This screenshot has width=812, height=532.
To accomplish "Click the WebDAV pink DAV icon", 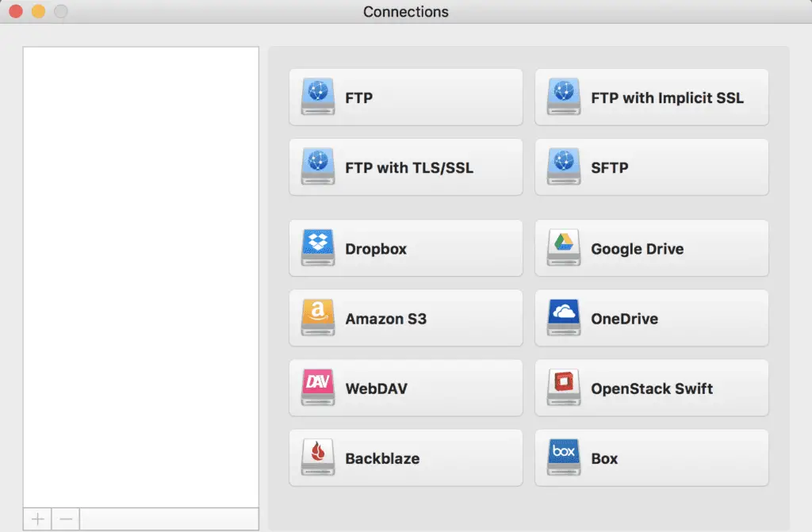I will click(318, 388).
